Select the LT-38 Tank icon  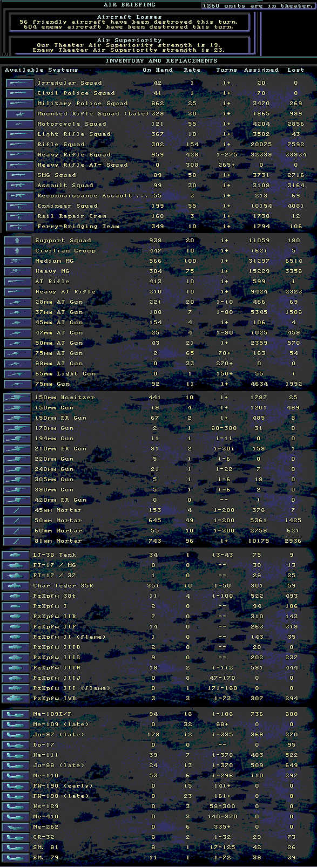tap(16, 555)
